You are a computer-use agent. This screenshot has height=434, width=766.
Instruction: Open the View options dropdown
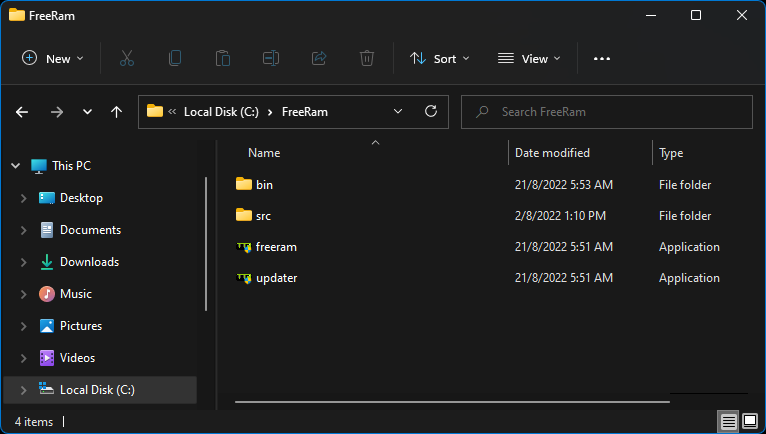[529, 59]
